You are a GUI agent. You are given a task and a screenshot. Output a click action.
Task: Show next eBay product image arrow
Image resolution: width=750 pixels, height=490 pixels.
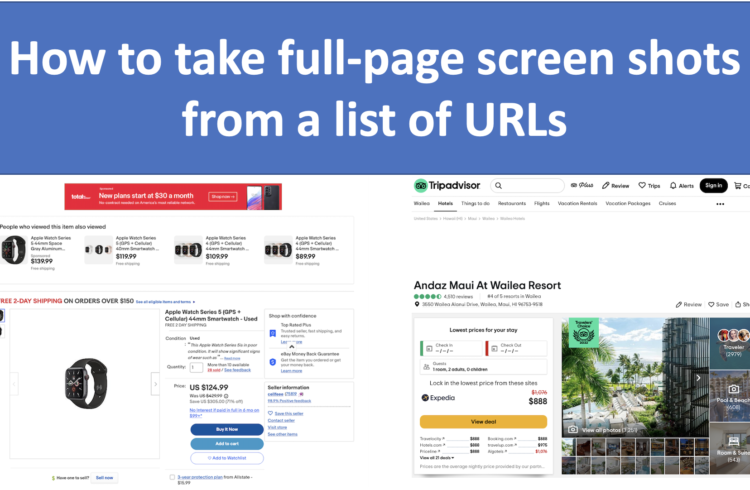(x=155, y=384)
